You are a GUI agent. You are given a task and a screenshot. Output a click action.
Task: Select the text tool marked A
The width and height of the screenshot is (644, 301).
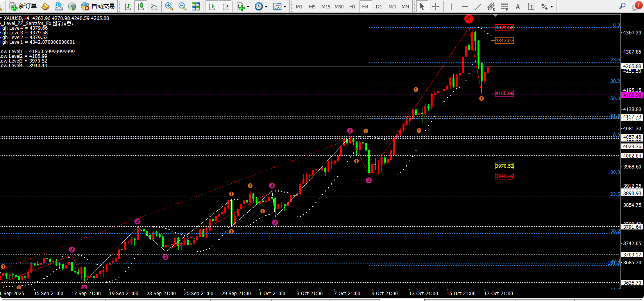coord(518,6)
